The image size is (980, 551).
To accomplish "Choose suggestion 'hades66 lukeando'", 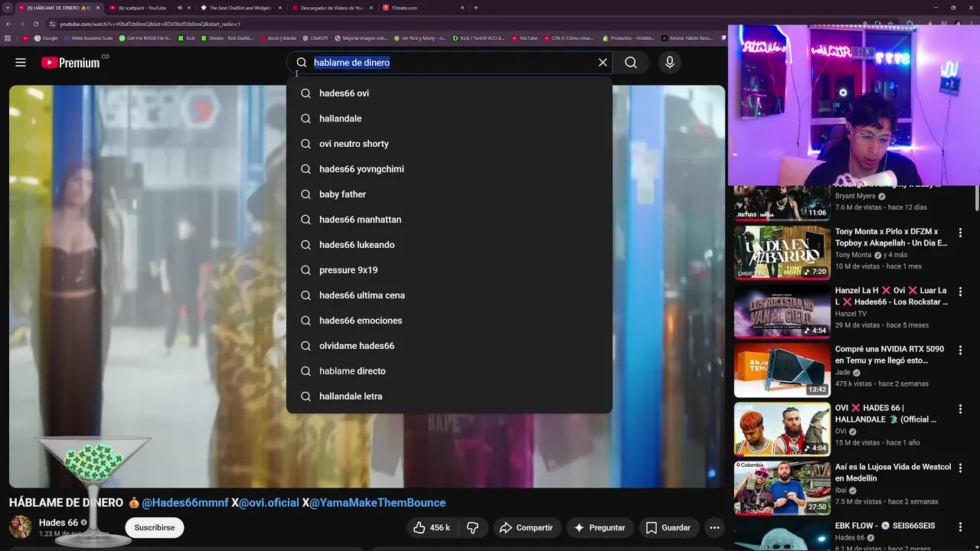I will click(x=449, y=245).
